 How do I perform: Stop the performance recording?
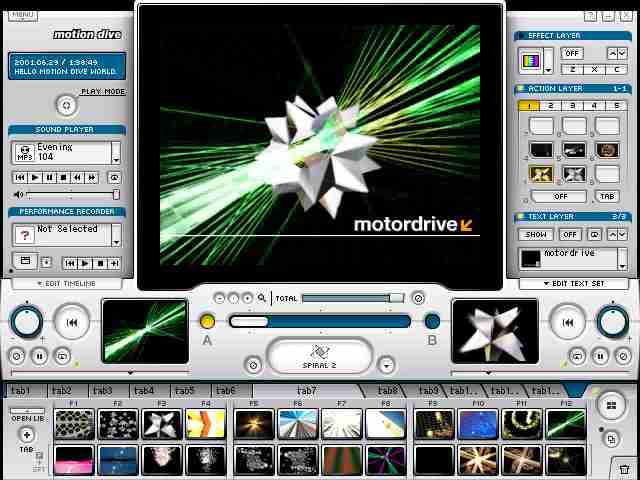(100, 264)
